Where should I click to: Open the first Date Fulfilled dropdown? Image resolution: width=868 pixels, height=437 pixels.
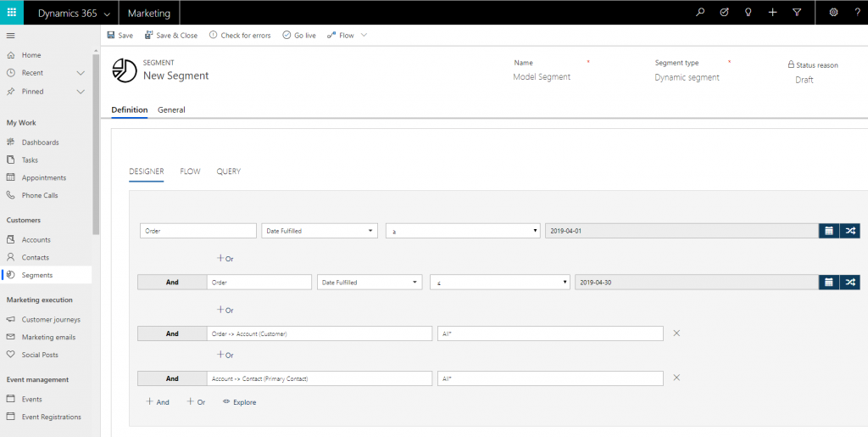point(320,231)
